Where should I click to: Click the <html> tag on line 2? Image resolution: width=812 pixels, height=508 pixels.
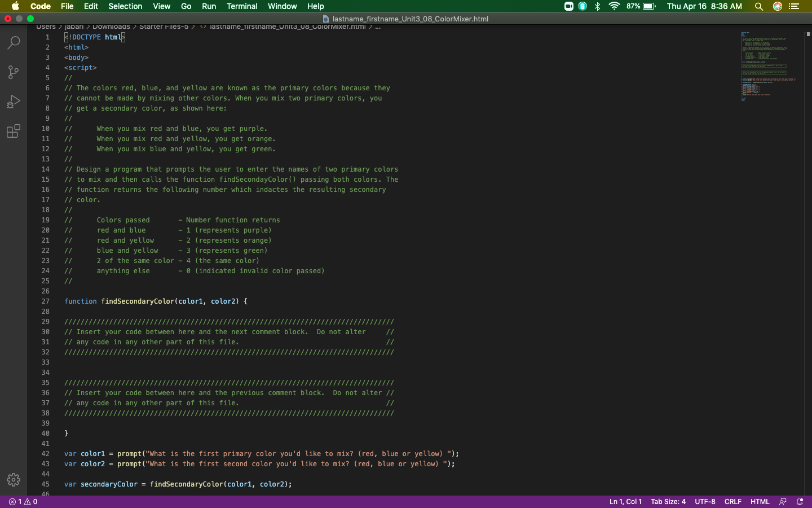tap(76, 47)
